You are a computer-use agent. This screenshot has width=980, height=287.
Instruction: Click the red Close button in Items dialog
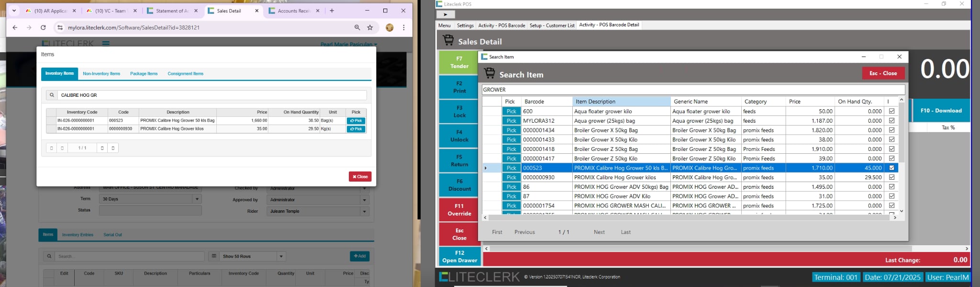tap(360, 177)
